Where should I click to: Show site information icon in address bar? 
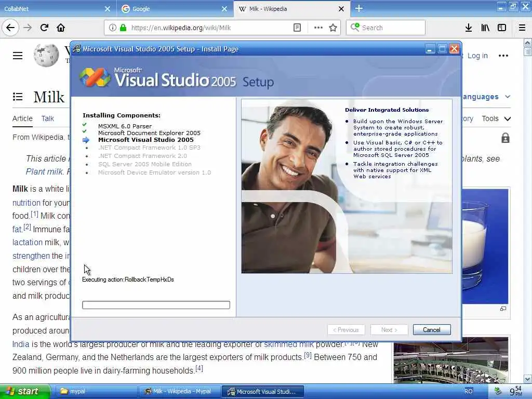112,28
